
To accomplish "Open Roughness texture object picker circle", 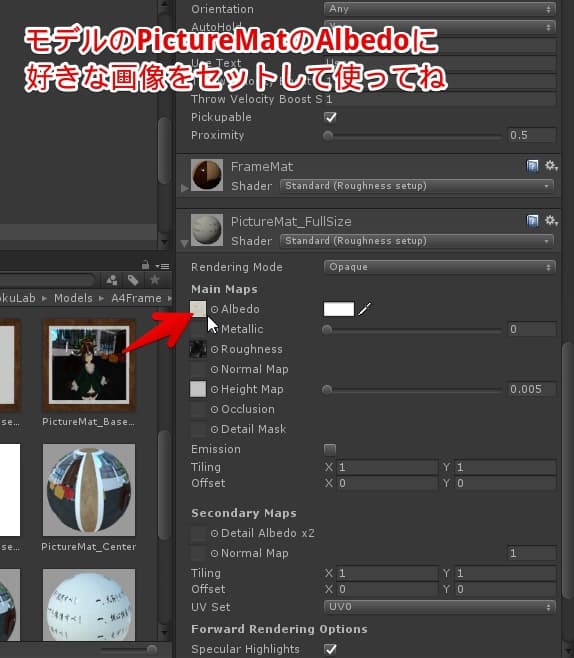I will 214,349.
